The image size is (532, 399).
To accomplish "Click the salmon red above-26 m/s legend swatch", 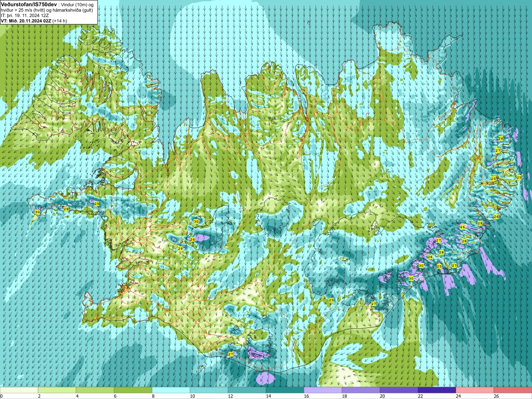I will coord(513,390).
